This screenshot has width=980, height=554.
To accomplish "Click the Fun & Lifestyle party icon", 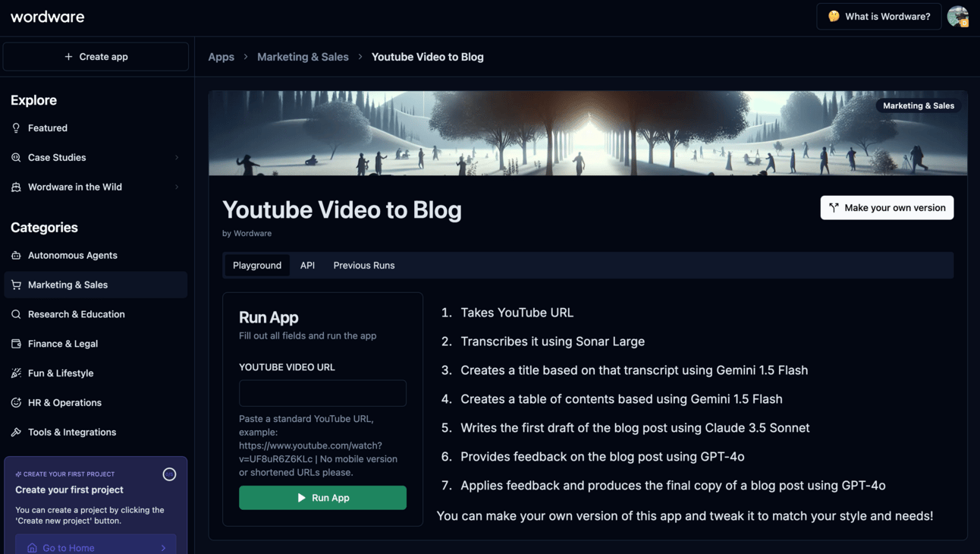I will coord(16,373).
